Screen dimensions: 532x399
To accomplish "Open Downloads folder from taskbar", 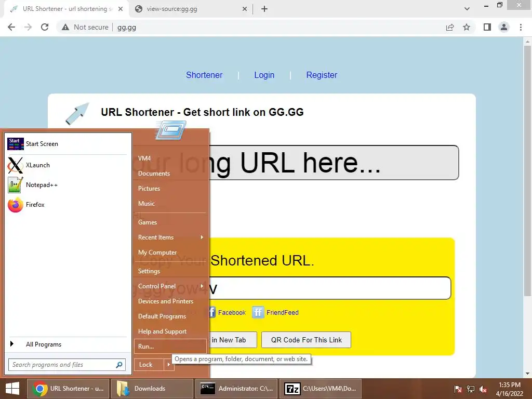I will point(152,389).
